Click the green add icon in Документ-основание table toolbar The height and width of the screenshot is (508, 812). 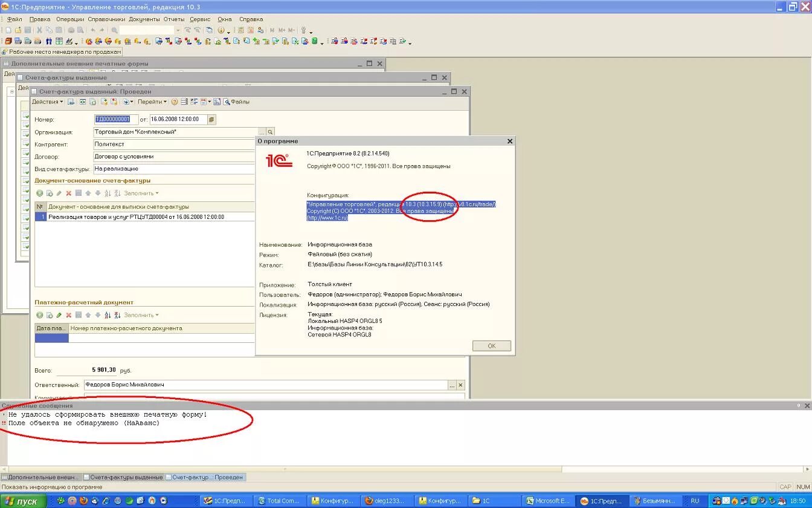pos(40,194)
